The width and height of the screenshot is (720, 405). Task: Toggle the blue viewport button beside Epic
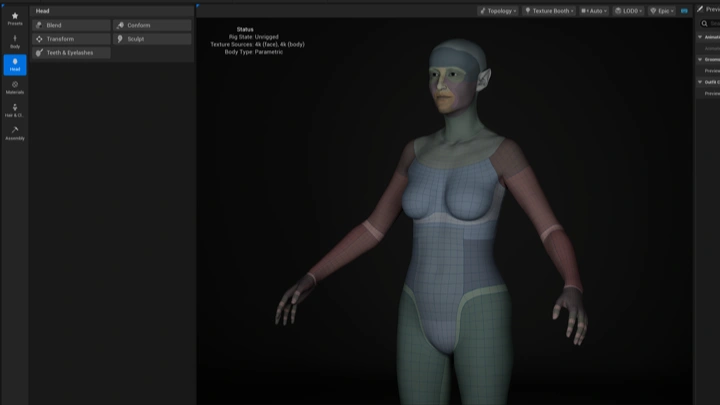coord(684,10)
